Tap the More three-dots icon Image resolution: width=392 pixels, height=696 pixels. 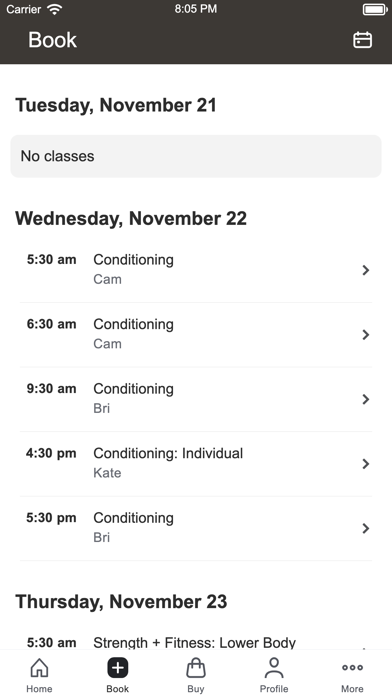352,667
